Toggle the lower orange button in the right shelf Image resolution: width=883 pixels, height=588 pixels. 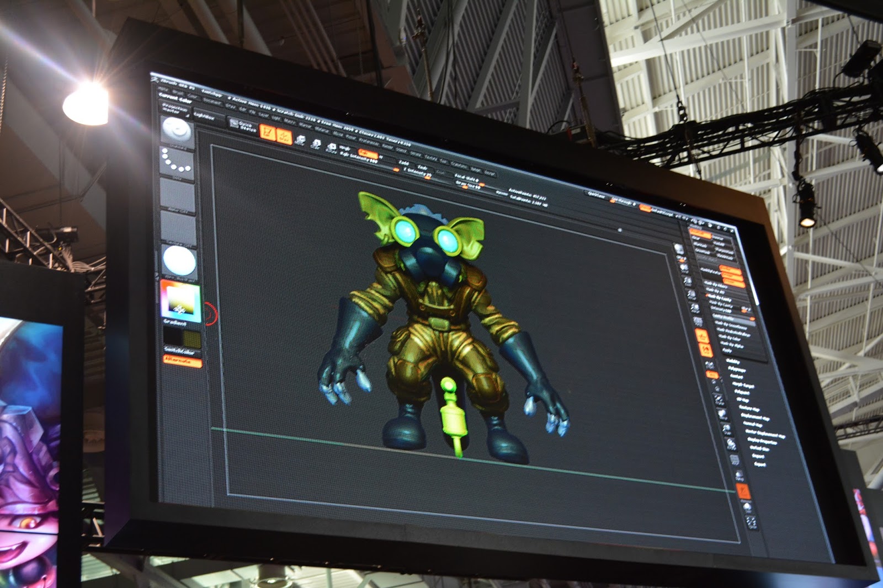[x=705, y=350]
